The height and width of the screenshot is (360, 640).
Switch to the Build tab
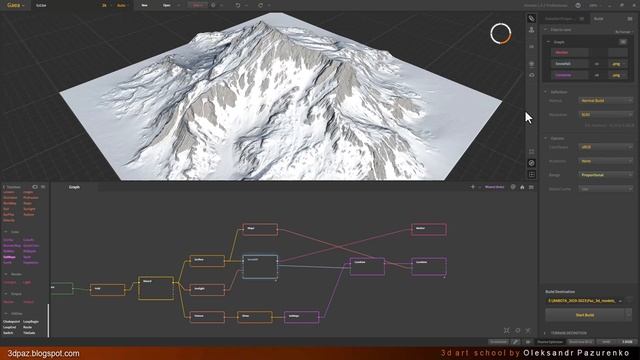pyautogui.click(x=598, y=19)
